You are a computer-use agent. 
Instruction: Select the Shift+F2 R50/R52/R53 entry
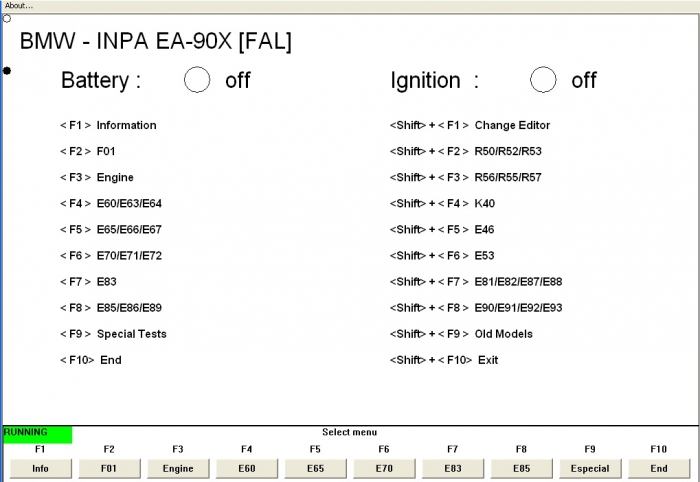(466, 151)
